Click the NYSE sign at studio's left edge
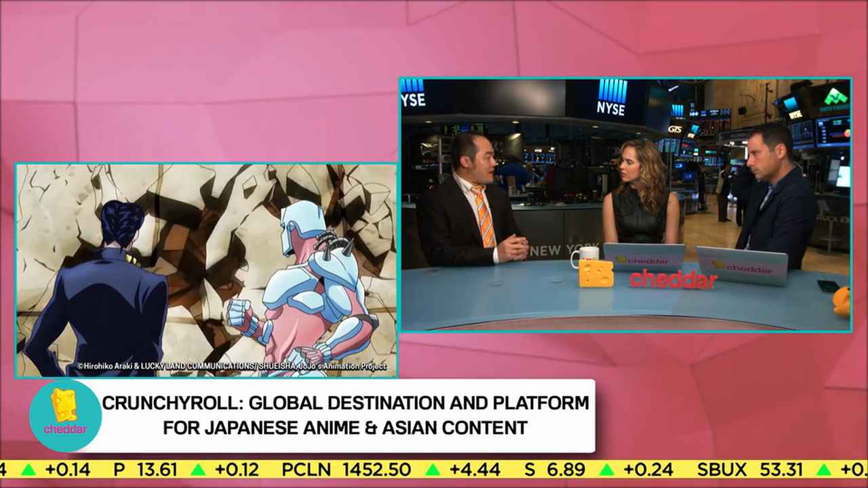The height and width of the screenshot is (488, 868). click(412, 93)
